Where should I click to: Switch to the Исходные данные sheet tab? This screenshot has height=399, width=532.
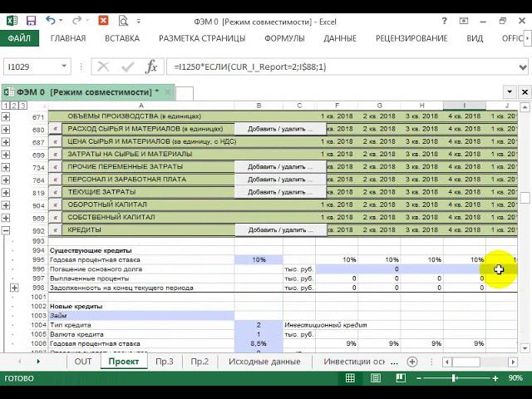point(264,362)
